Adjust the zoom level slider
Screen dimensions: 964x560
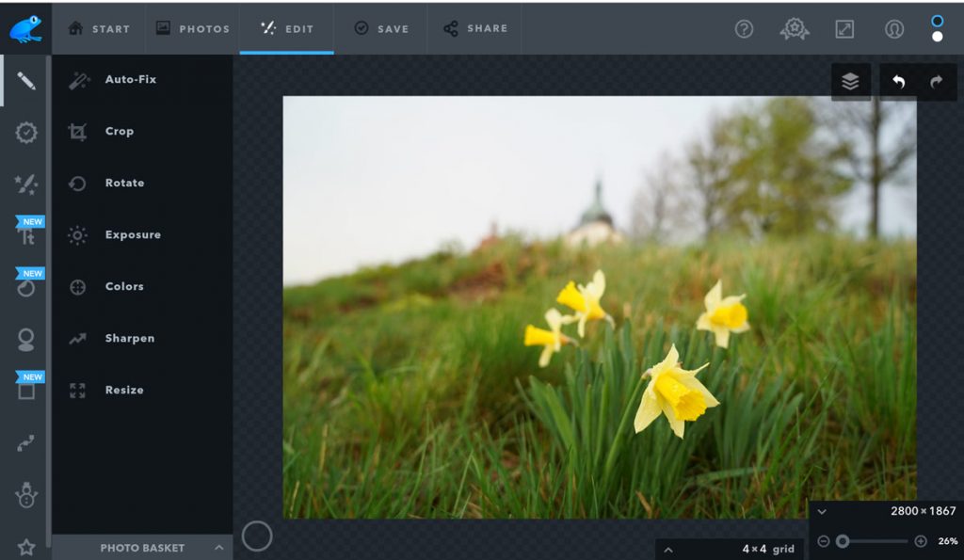843,541
